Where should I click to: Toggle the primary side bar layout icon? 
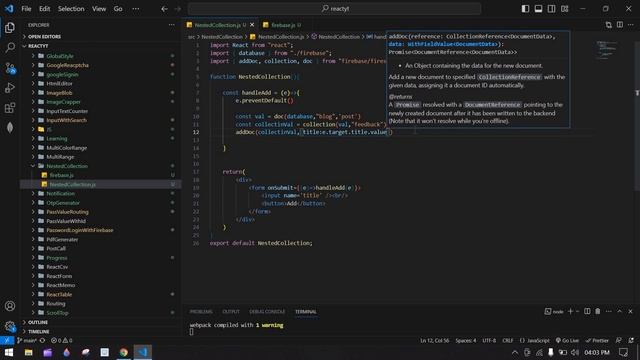[x=525, y=9]
